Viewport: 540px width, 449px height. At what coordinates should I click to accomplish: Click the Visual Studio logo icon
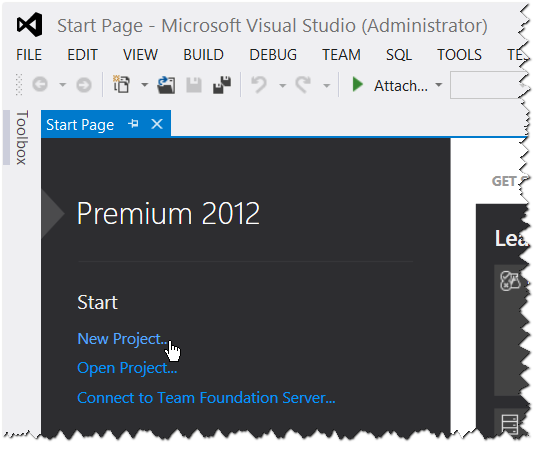coord(30,25)
